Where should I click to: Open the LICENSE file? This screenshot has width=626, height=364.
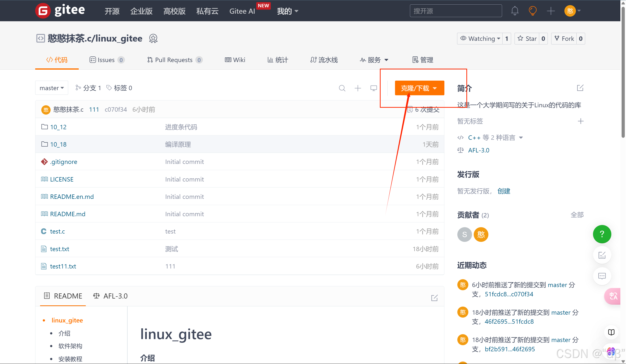point(62,179)
